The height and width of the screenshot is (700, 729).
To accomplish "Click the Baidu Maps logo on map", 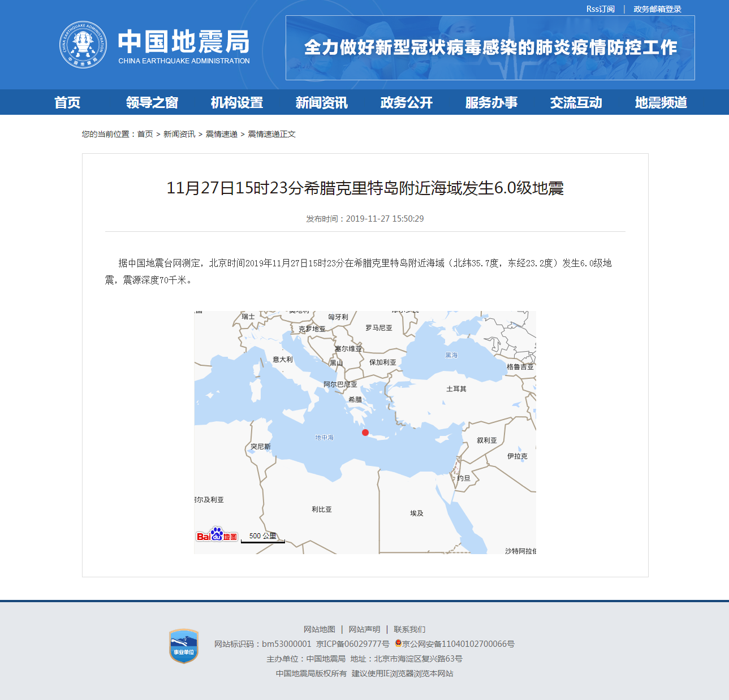I will tap(217, 535).
